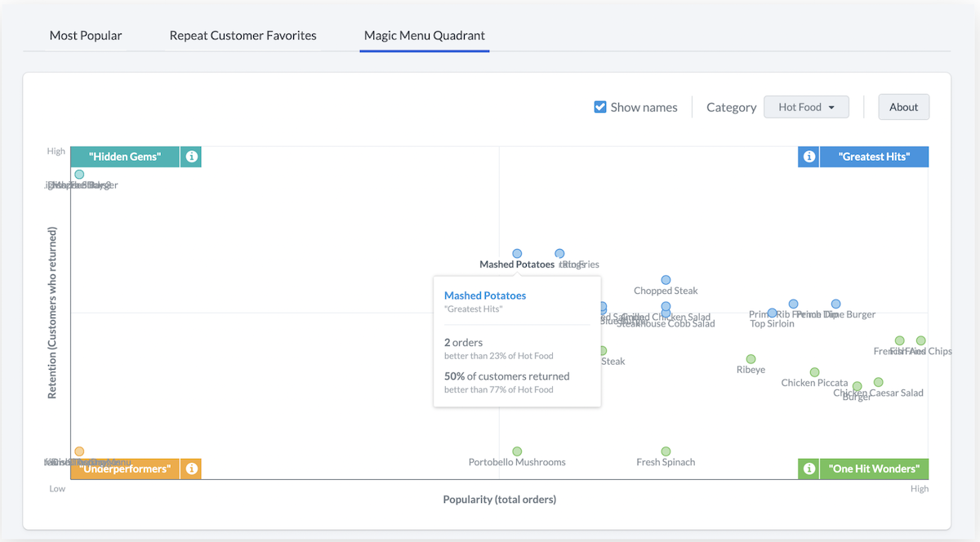Uncheck the Show names checkbox
The image size is (980, 542).
[600, 107]
